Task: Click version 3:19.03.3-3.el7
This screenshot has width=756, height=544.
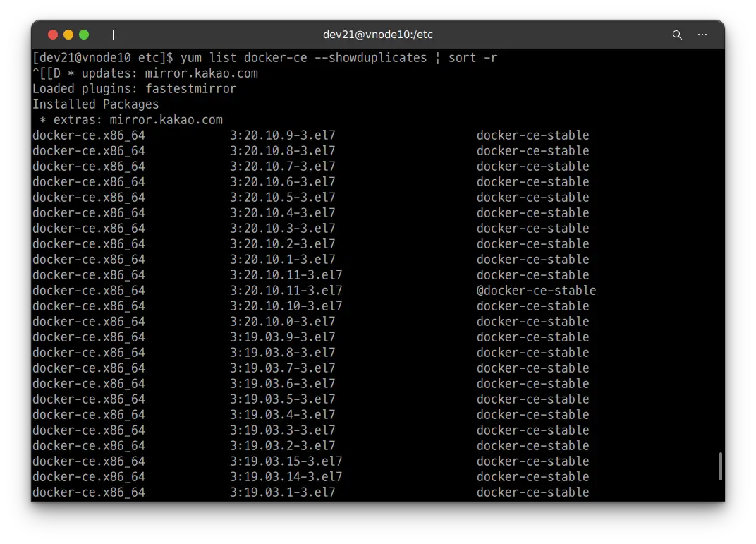Action: coord(282,430)
